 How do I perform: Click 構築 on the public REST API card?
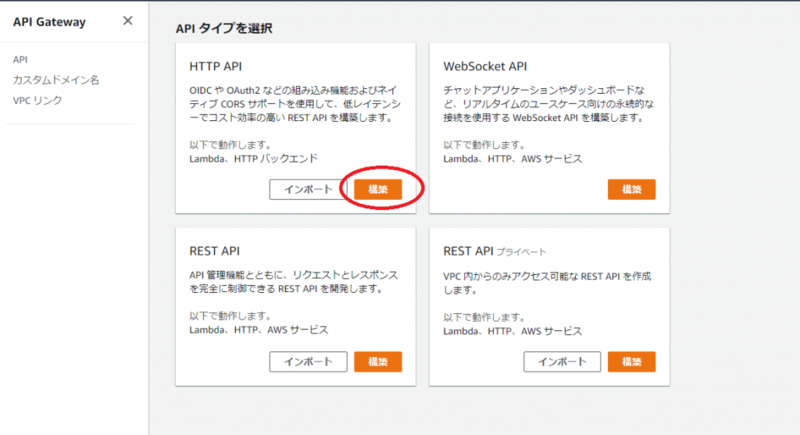point(378,362)
